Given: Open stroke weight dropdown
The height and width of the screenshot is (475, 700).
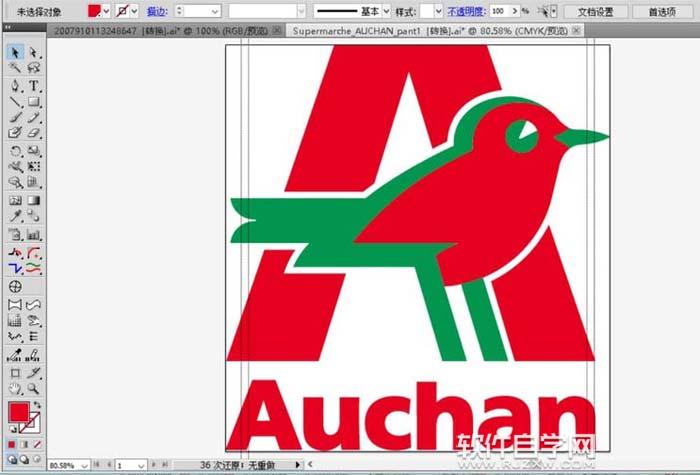Looking at the screenshot, I should pos(215,11).
